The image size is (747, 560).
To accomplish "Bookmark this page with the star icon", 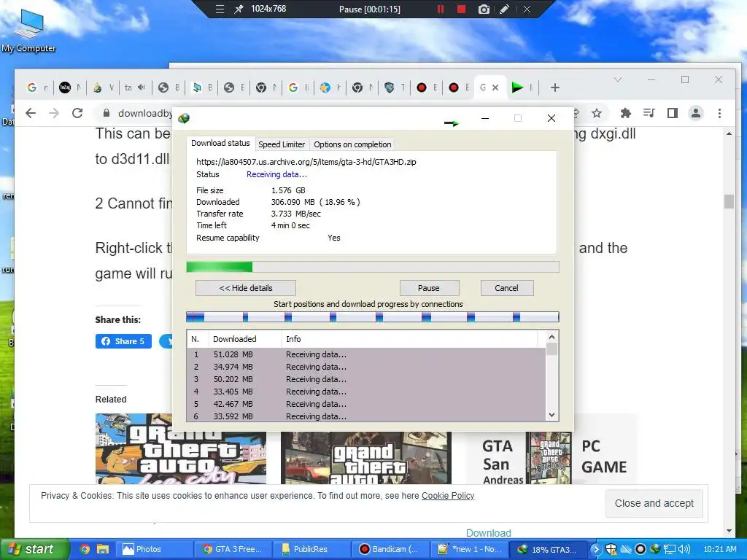I will coord(597,113).
